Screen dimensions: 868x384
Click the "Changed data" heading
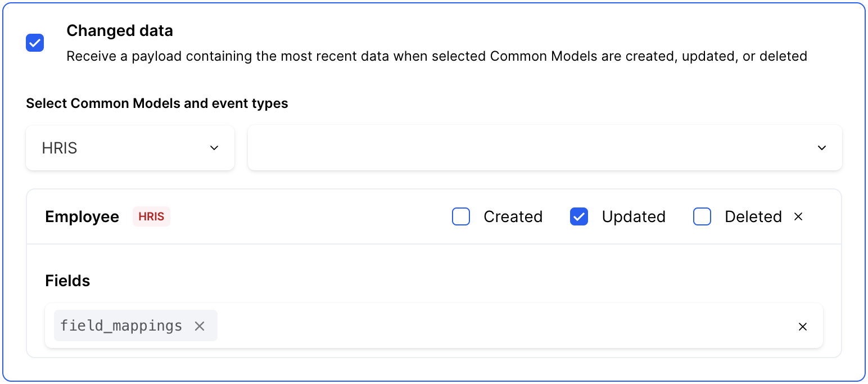pyautogui.click(x=120, y=31)
